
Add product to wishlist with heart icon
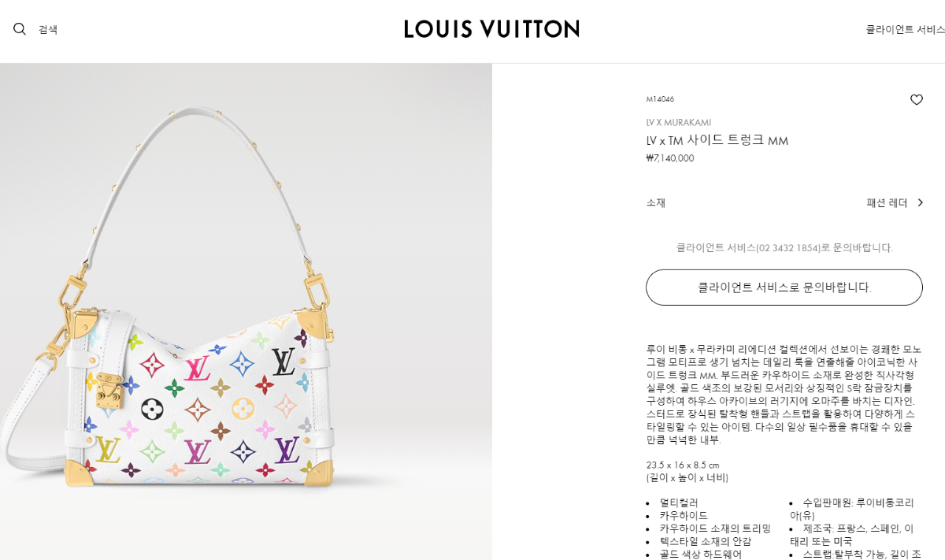(x=917, y=100)
